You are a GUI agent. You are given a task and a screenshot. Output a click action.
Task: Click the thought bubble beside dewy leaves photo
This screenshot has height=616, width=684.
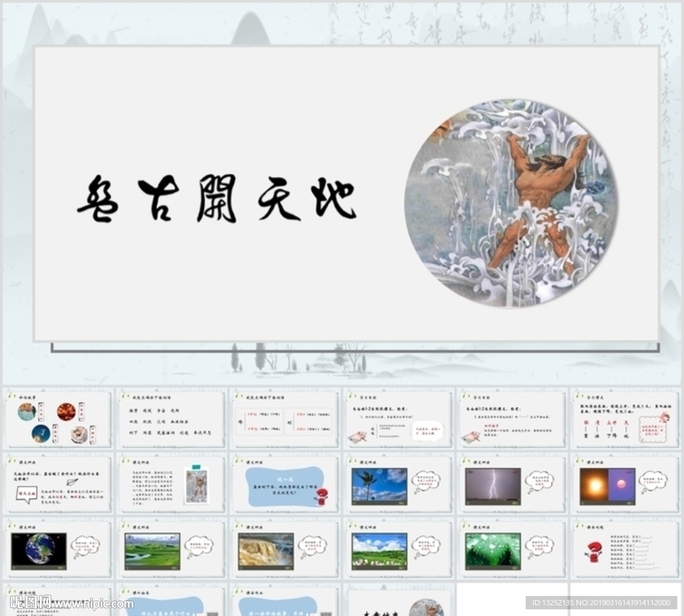[x=539, y=547]
